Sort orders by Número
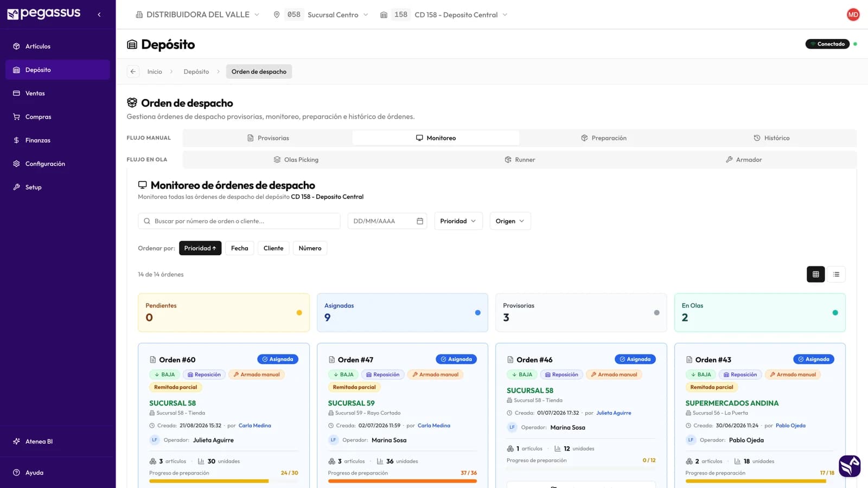This screenshot has height=488, width=868. [310, 248]
